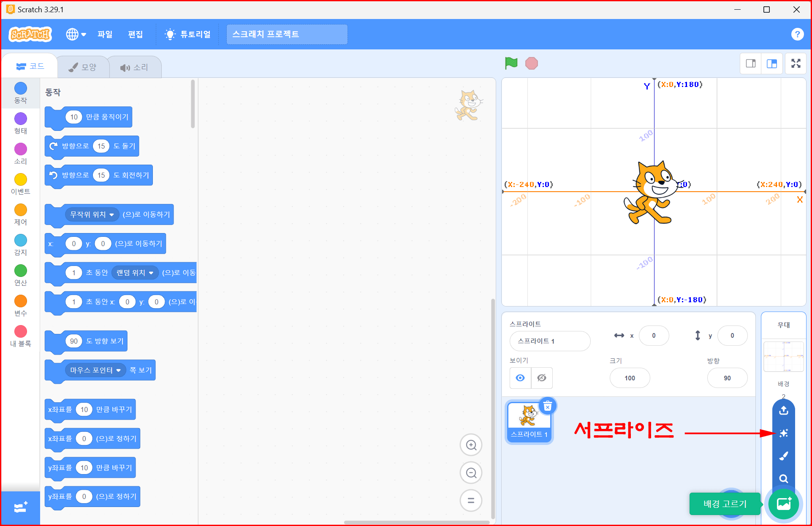This screenshot has width=812, height=526.
Task: Open the add extension button at bottom left
Action: tap(21, 507)
